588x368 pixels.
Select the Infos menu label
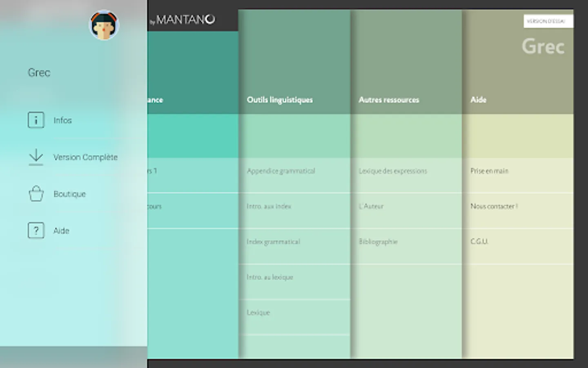(x=62, y=120)
